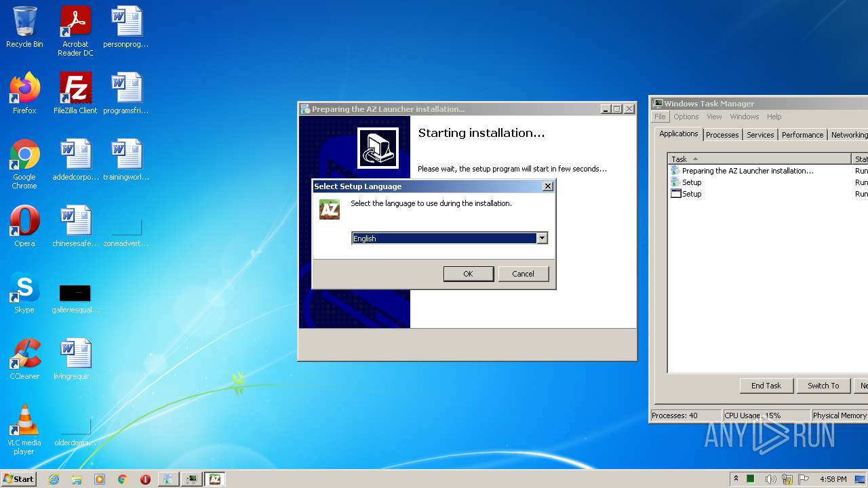The image size is (868, 488).
Task: Click the network tray icon
Action: pos(787,479)
